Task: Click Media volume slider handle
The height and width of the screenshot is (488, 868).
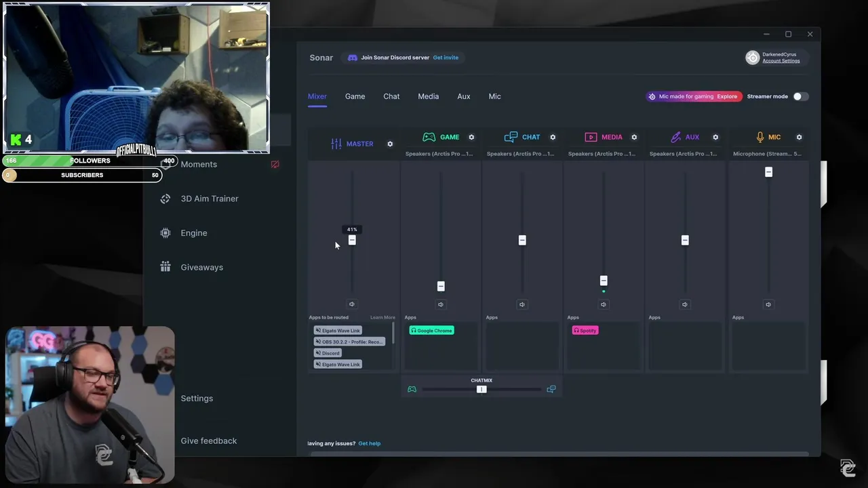Action: click(x=604, y=281)
